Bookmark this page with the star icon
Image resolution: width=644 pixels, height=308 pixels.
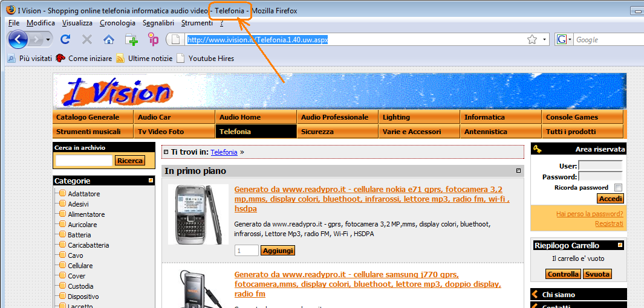(x=532, y=40)
